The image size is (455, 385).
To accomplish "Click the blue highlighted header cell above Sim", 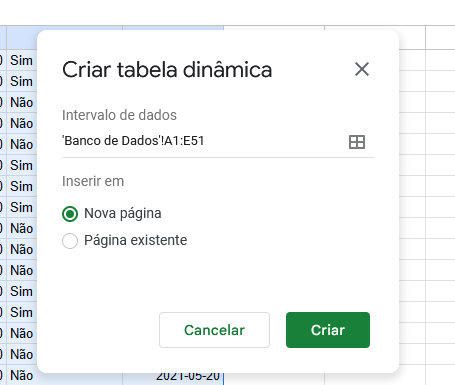I will click(22, 38).
